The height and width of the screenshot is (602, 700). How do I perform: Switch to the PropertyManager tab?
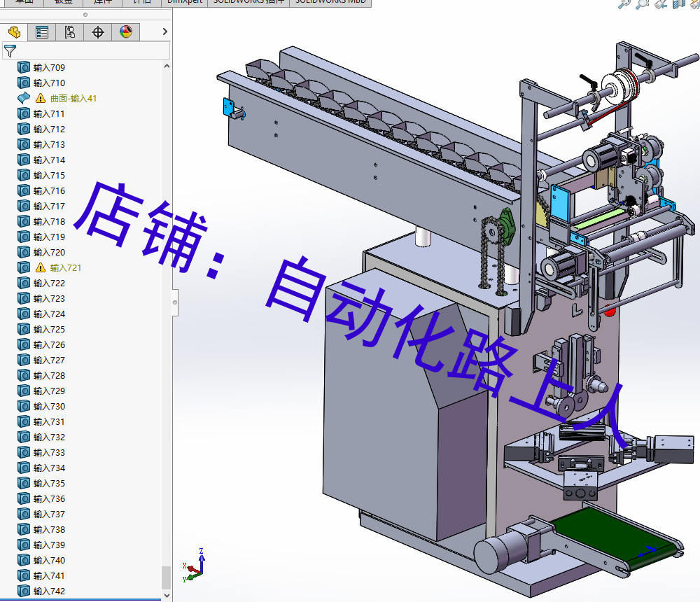(42, 32)
